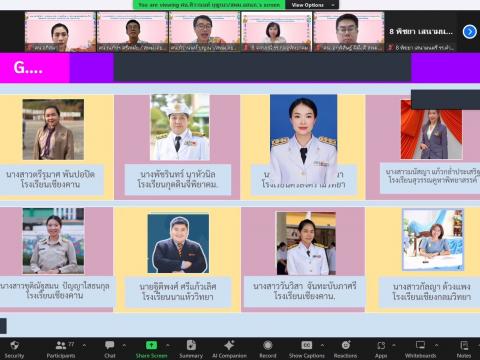The width and height of the screenshot is (480, 360).
Task: Expand the Share Screen options caret
Action: (169, 345)
